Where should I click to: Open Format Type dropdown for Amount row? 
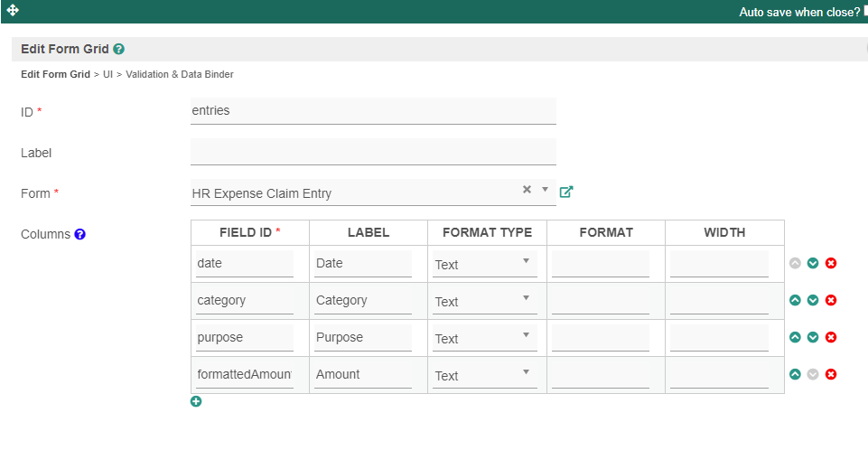tap(485, 375)
